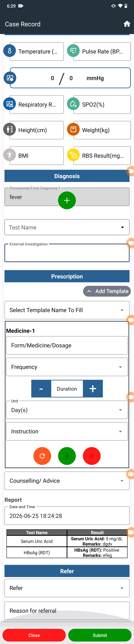
Task: Tap the blood pressure monitor icon
Action: pyautogui.click(x=10, y=78)
